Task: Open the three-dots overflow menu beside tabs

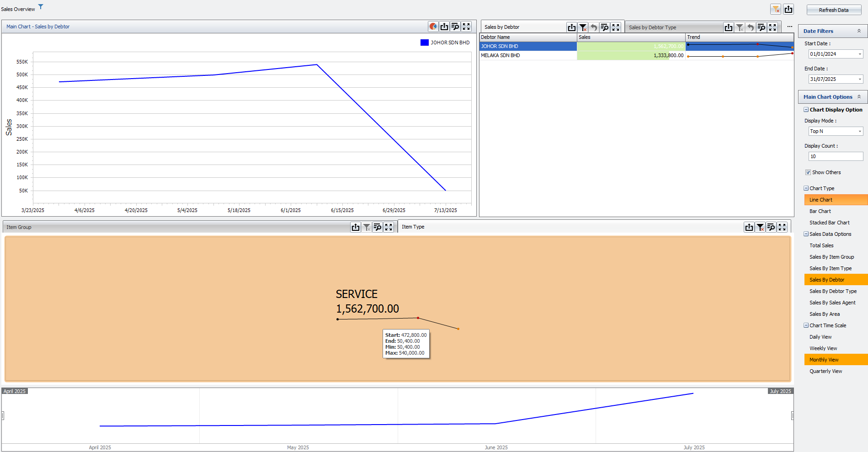Action: [789, 27]
